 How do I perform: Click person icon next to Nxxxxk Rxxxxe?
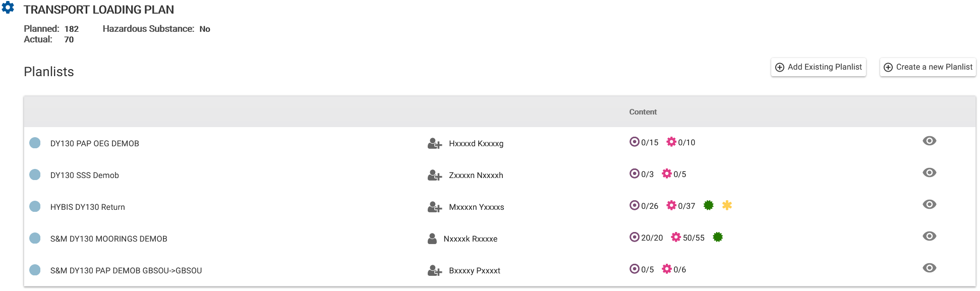point(432,239)
